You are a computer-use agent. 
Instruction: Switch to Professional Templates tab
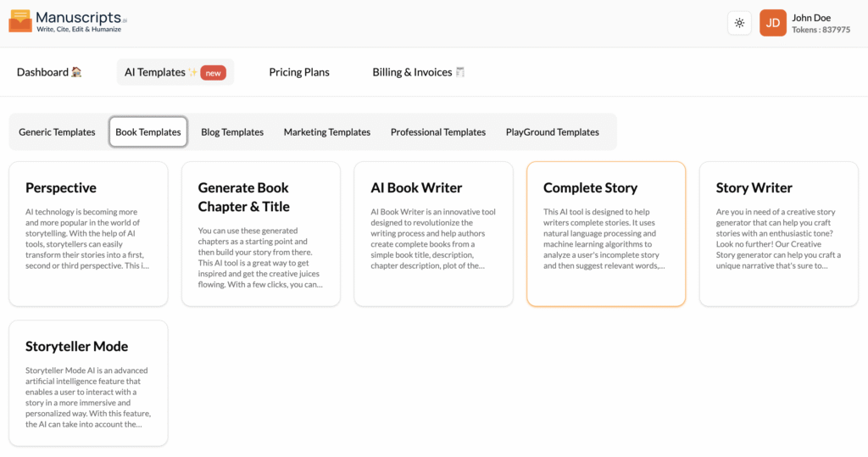[x=438, y=131]
